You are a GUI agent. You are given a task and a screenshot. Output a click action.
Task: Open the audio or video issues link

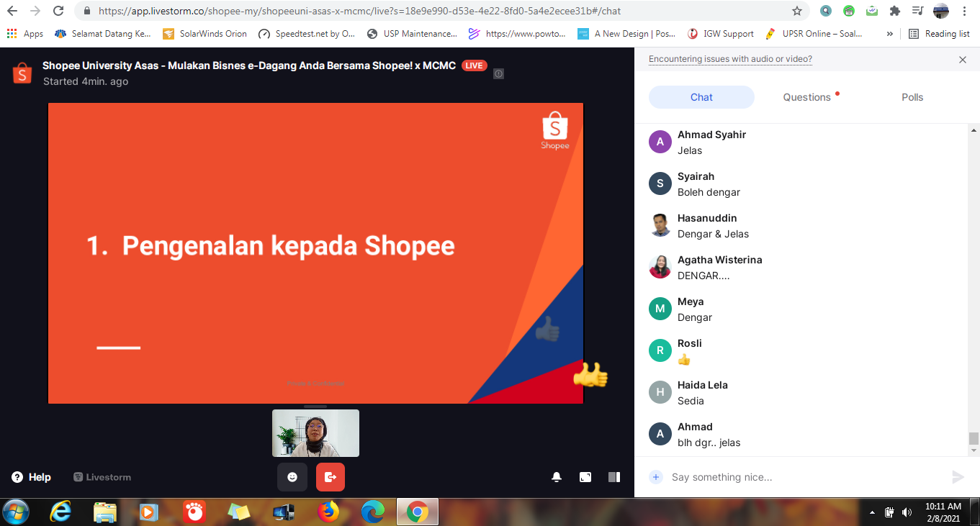[x=730, y=59]
